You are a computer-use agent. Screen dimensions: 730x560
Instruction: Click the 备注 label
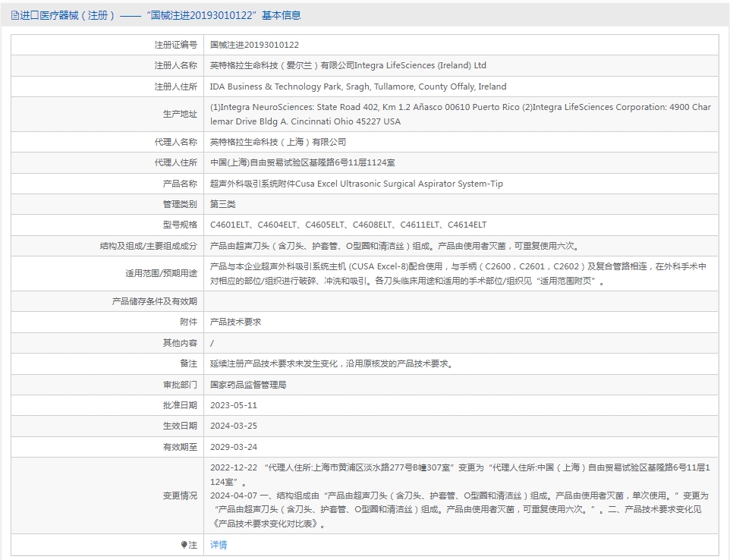(x=188, y=363)
